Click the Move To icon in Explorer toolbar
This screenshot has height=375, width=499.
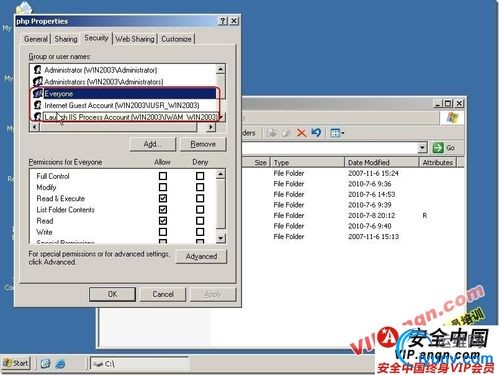point(271,133)
